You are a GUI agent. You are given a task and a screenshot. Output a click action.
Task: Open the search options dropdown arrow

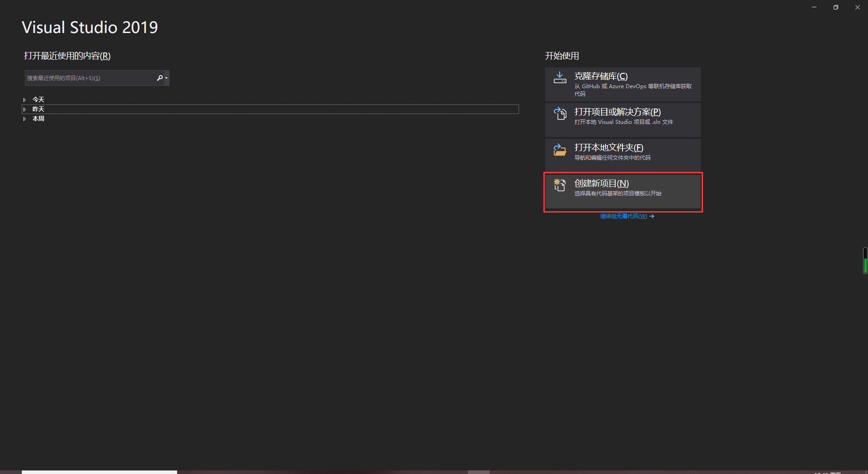click(x=166, y=78)
